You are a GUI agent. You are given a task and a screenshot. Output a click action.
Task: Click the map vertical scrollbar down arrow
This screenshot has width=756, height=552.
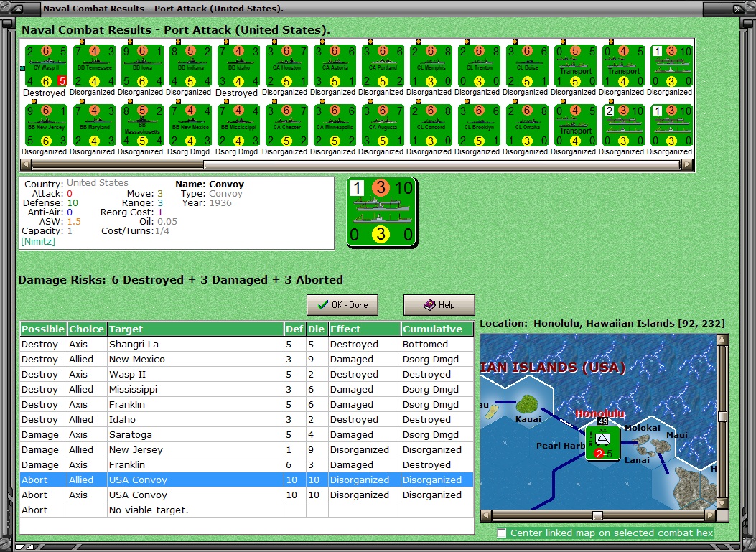tap(722, 504)
